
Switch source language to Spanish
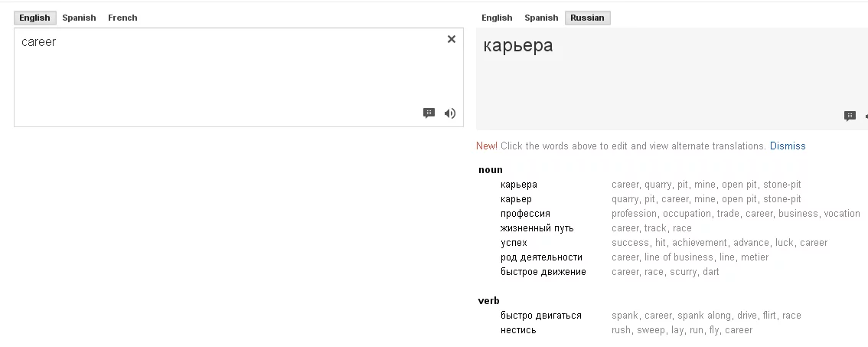79,18
